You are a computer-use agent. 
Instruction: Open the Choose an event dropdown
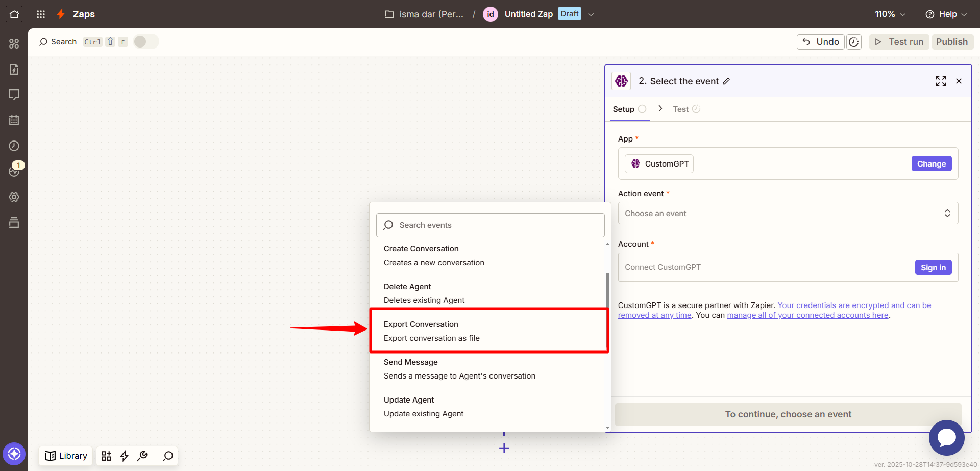coord(788,214)
